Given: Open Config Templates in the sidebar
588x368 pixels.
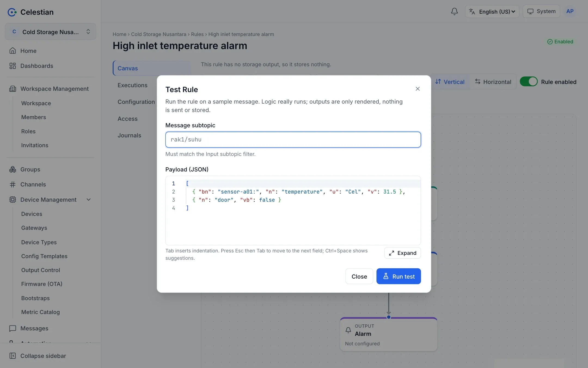Looking at the screenshot, I should click(x=44, y=256).
